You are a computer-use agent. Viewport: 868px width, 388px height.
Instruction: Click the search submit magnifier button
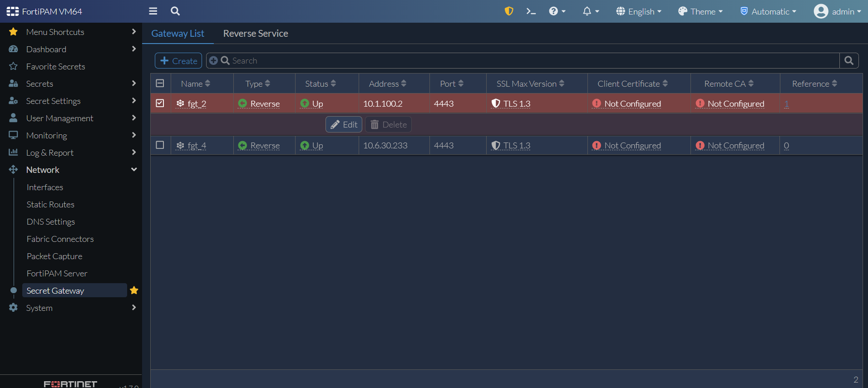tap(849, 61)
